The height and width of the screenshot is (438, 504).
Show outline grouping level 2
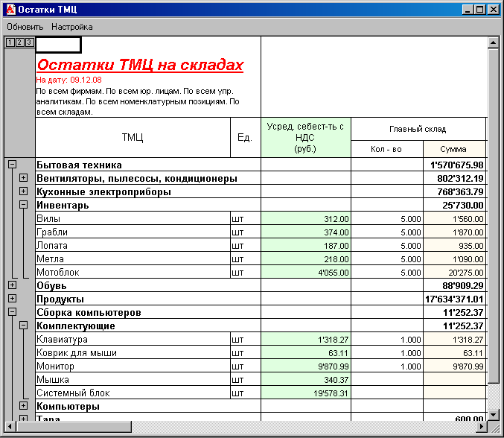19,42
